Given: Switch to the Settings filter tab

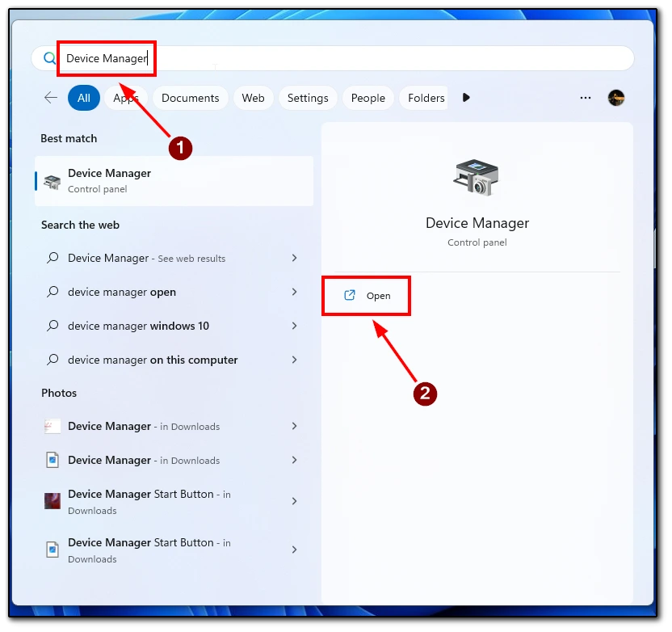Looking at the screenshot, I should pos(308,98).
